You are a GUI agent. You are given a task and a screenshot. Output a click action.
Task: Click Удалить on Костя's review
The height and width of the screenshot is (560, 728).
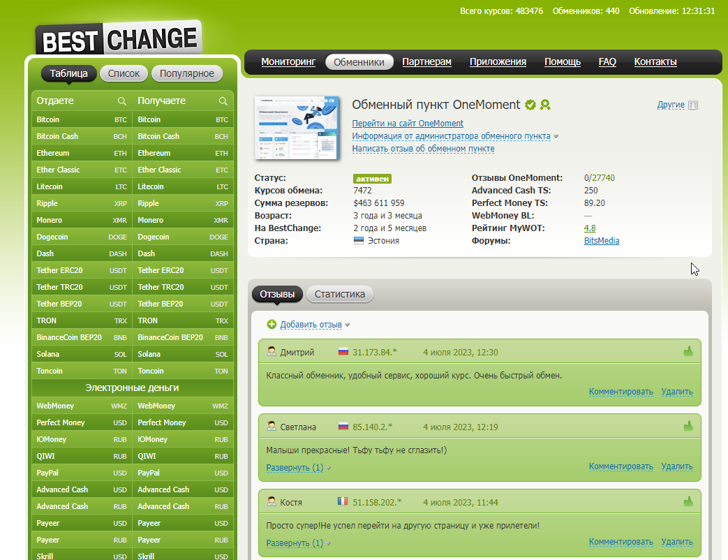tap(677, 541)
